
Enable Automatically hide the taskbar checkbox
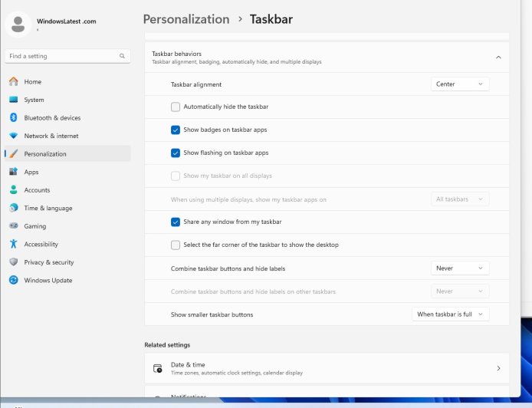tap(176, 107)
